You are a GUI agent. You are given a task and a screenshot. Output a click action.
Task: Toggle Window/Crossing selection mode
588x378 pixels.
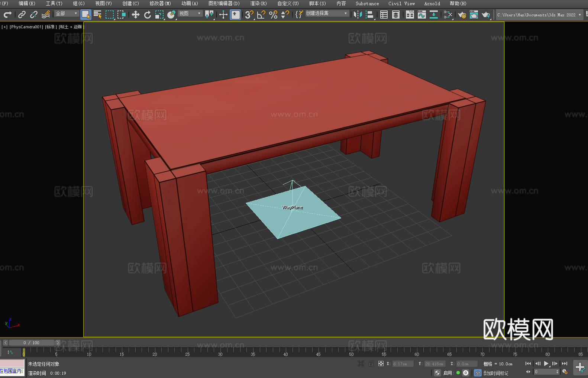tap(122, 14)
